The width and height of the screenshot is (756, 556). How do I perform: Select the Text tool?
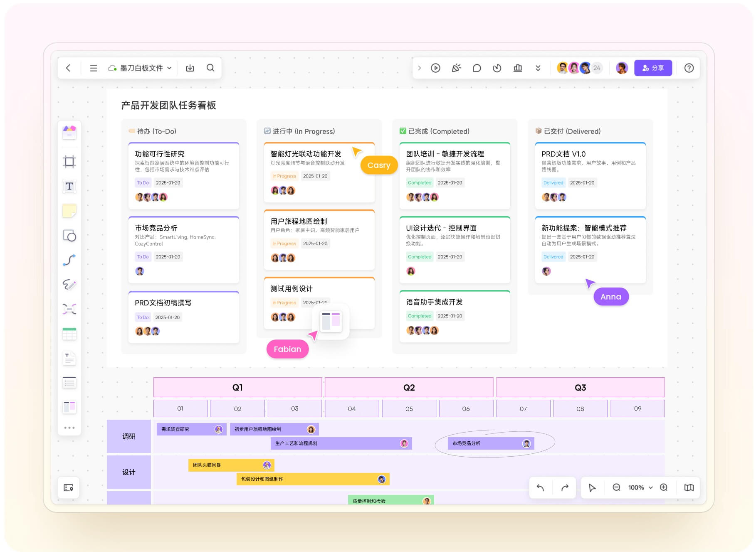tap(69, 186)
